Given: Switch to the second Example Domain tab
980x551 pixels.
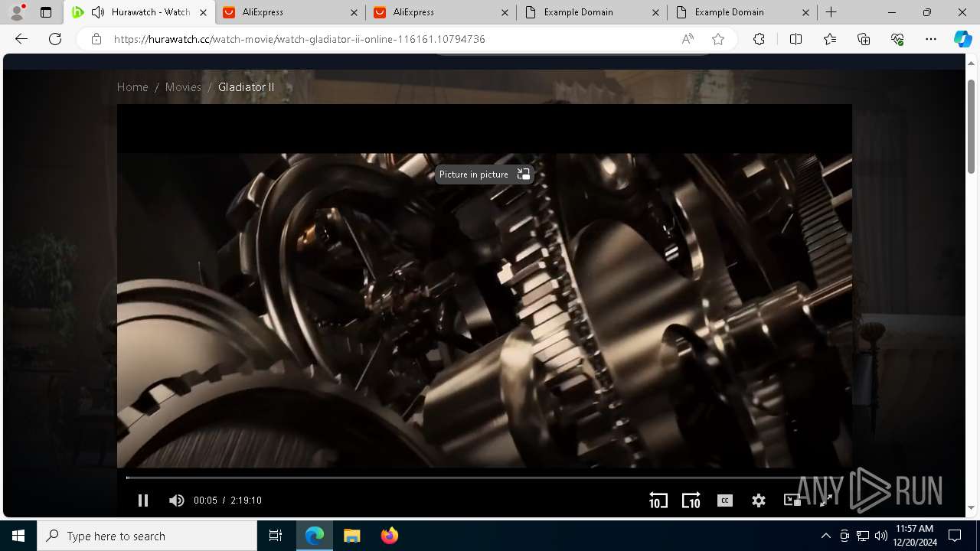Looking at the screenshot, I should [742, 12].
